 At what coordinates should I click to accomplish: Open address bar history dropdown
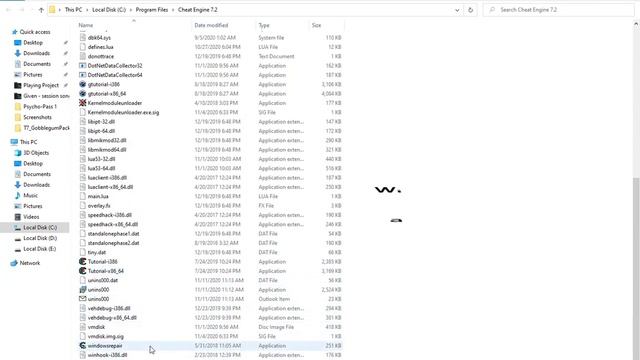click(x=457, y=10)
